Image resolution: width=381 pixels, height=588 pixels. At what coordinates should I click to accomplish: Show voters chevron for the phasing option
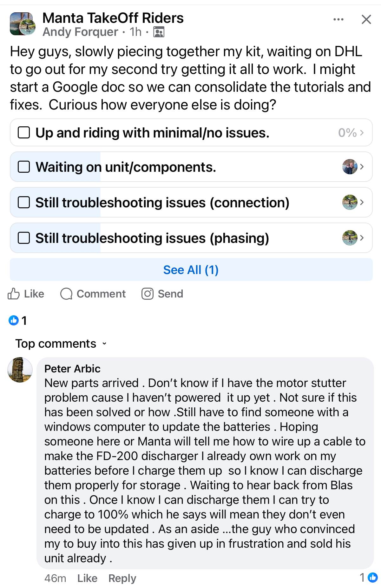tap(362, 238)
